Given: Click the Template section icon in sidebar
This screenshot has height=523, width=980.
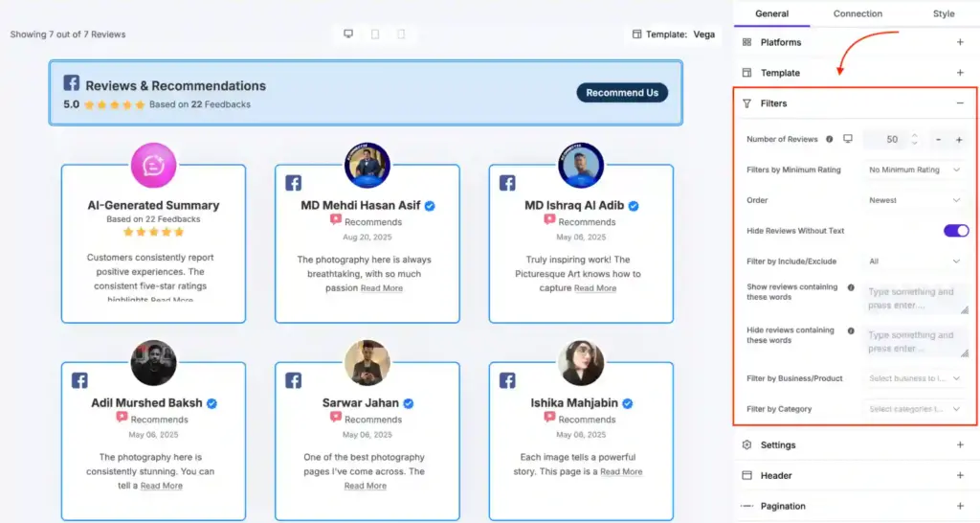Looking at the screenshot, I should (x=746, y=73).
